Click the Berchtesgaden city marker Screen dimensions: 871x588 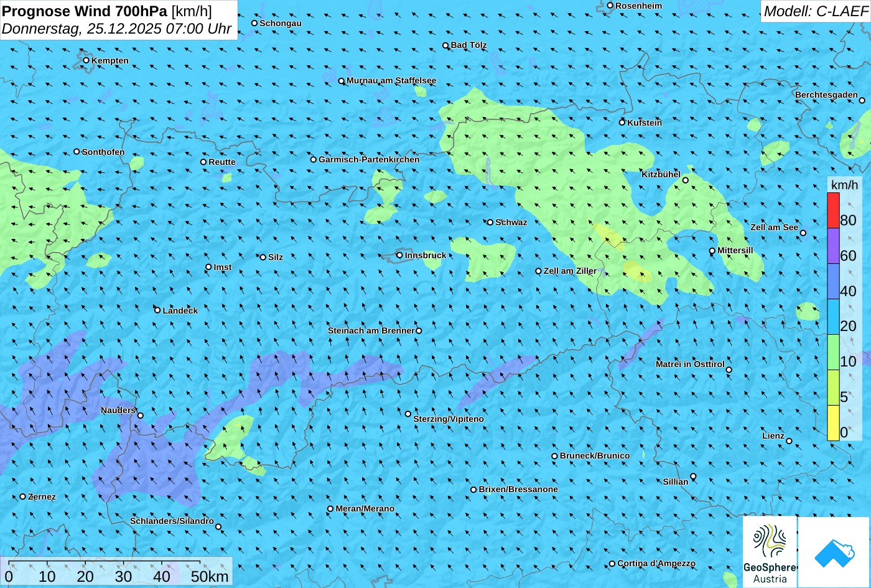862,100
